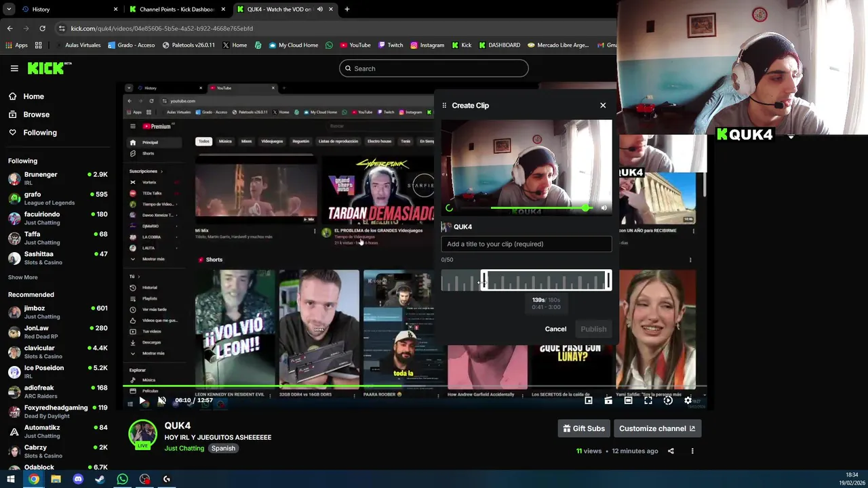Click the Kick logo
The image size is (868, 488).
(49, 68)
